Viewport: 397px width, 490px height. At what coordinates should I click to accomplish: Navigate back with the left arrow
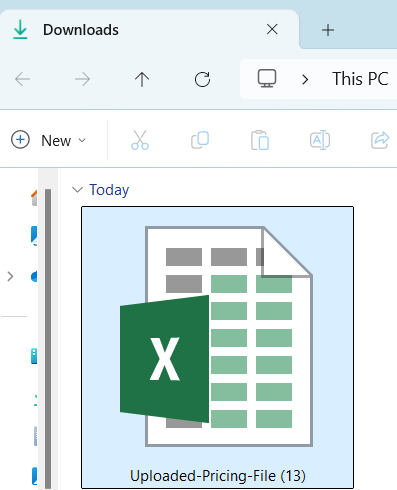[23, 79]
